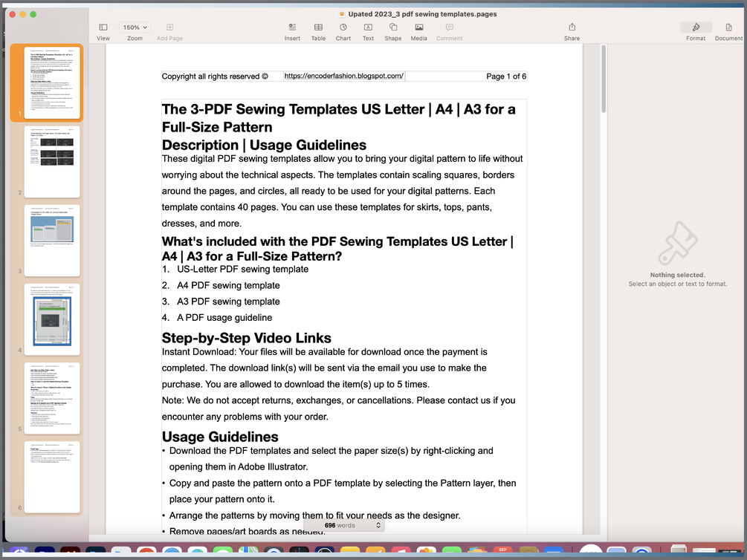Select page 1 thumbnail in sidebar
The height and width of the screenshot is (560, 747).
[x=52, y=83]
